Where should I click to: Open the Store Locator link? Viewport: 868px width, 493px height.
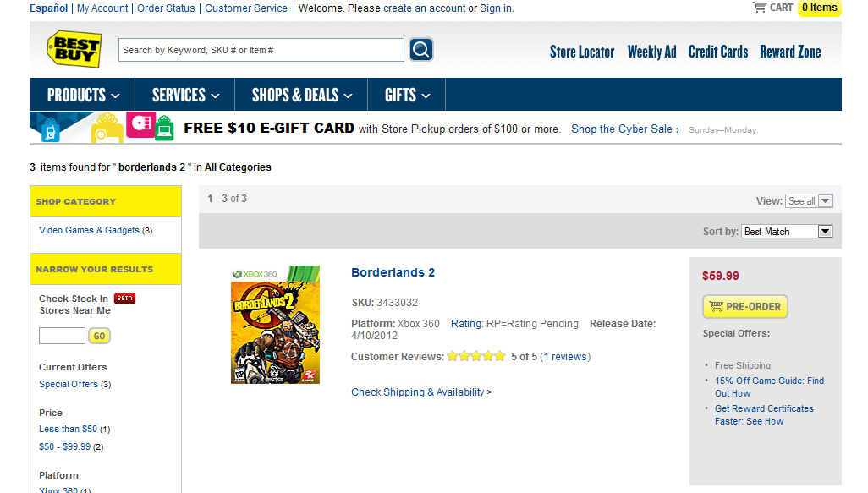pyautogui.click(x=582, y=52)
